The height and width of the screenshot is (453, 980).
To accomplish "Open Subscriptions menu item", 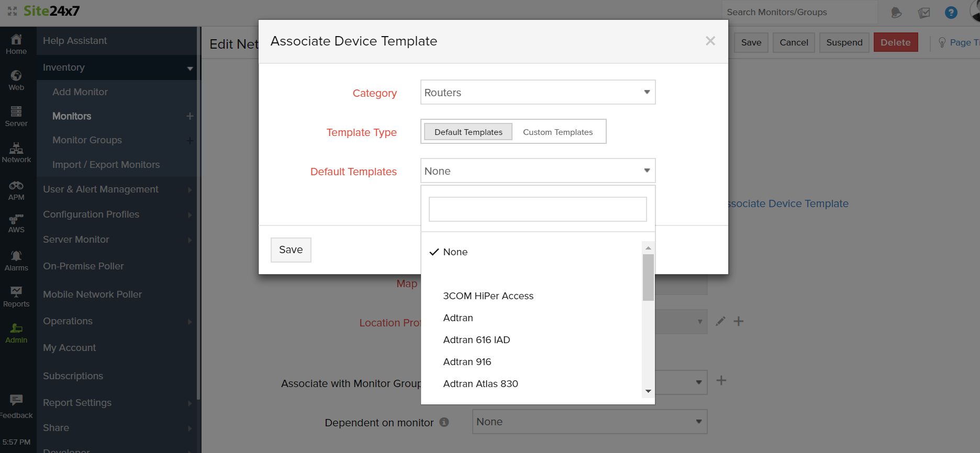I will click(73, 376).
